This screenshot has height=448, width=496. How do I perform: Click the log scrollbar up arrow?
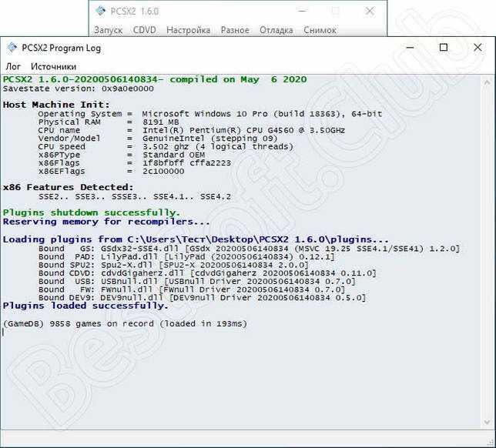point(487,82)
